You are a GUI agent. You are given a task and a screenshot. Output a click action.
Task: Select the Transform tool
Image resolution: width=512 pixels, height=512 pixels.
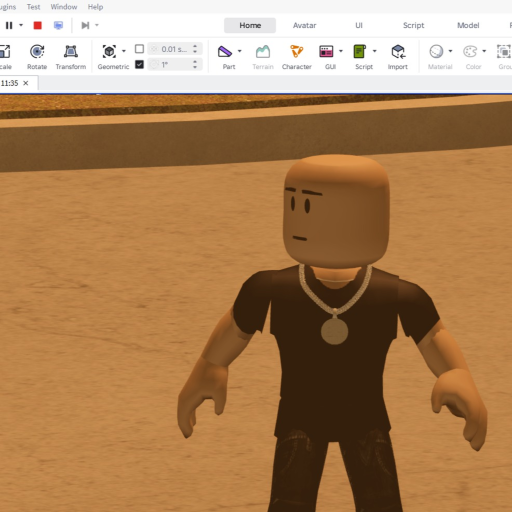tap(71, 57)
